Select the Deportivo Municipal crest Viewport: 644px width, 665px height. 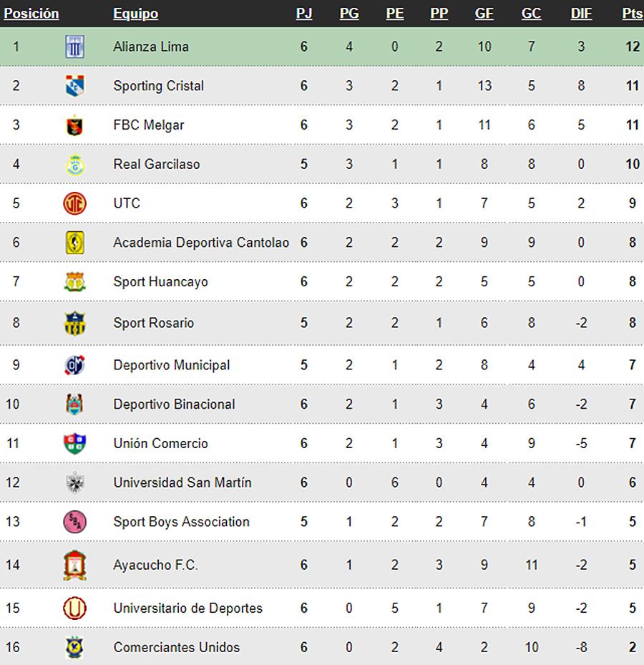point(74,365)
